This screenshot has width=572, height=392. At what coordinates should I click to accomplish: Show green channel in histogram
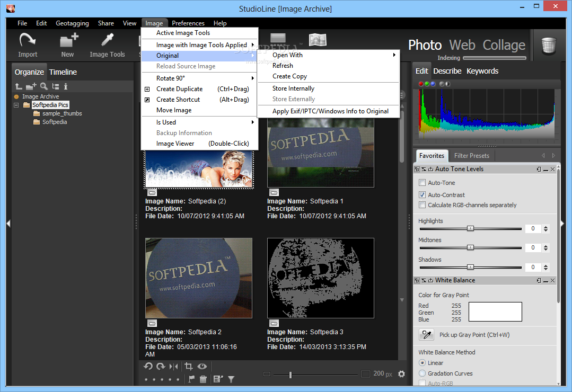426,84
